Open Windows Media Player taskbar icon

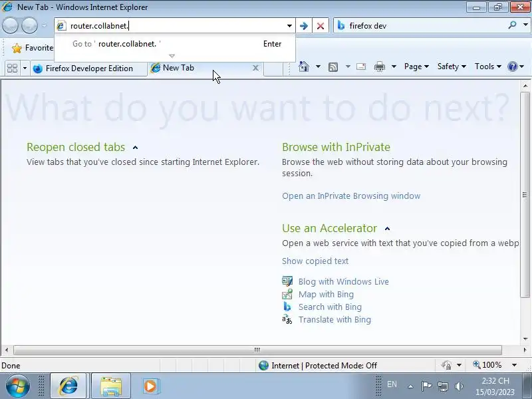coord(150,386)
